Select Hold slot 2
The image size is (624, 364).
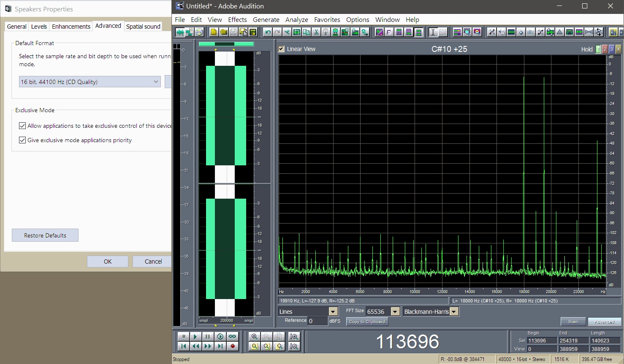coord(605,49)
